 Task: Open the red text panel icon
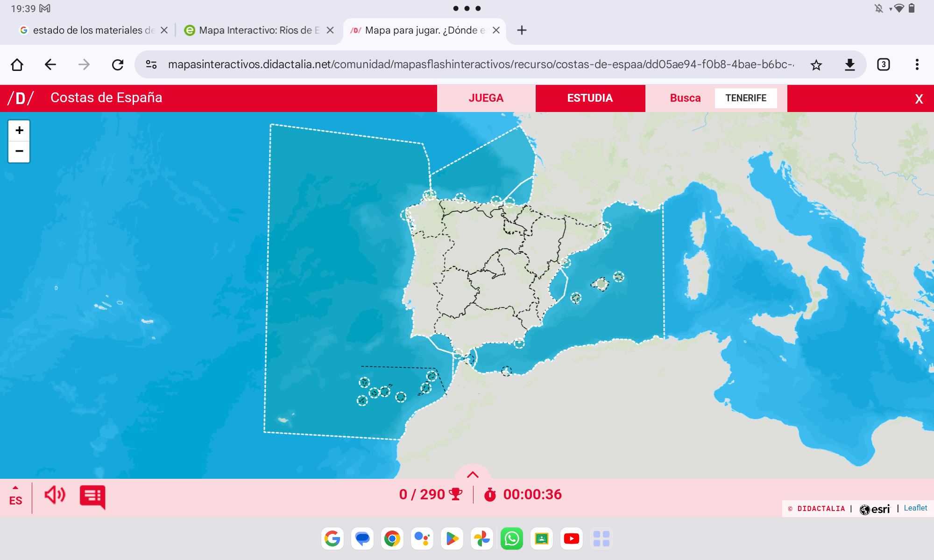92,497
